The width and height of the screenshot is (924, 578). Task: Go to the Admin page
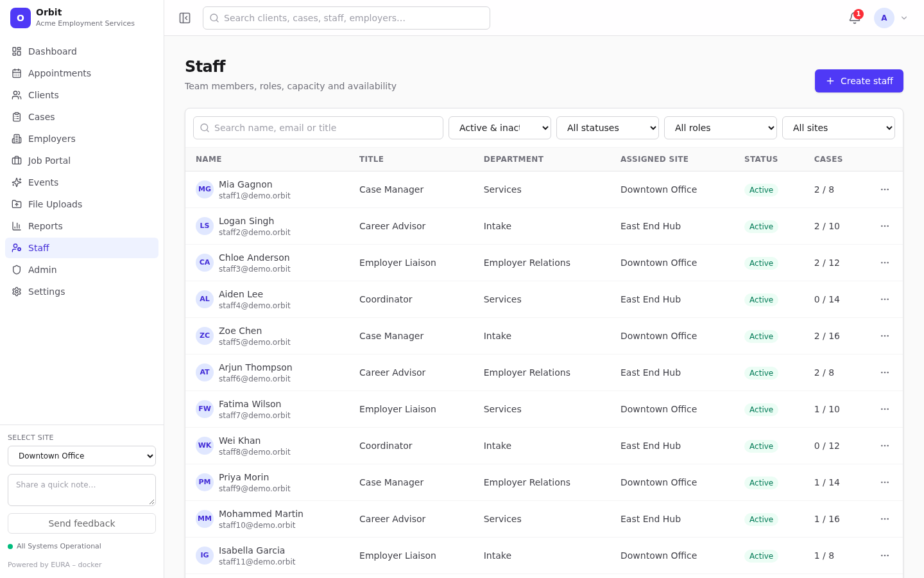[81, 270]
